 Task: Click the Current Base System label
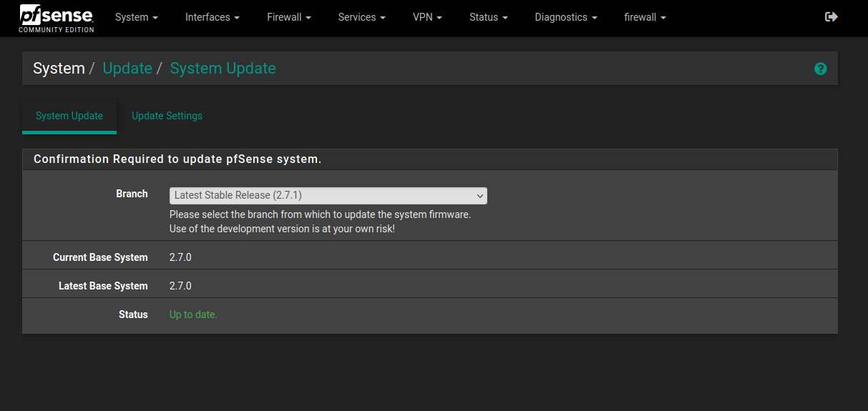100,257
